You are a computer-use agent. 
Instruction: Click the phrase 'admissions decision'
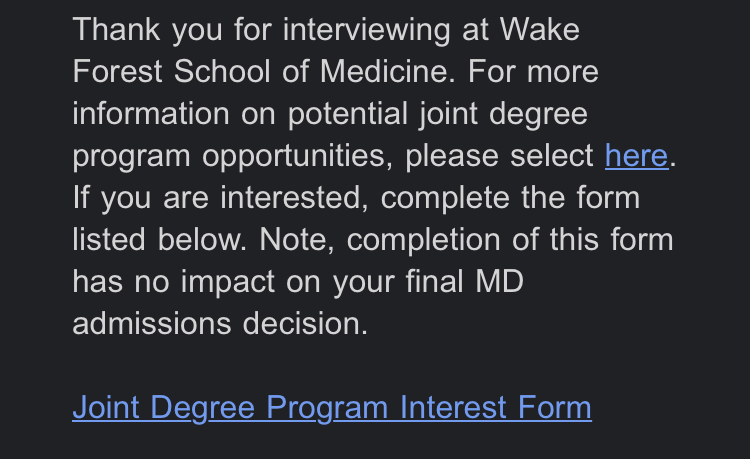coord(220,324)
